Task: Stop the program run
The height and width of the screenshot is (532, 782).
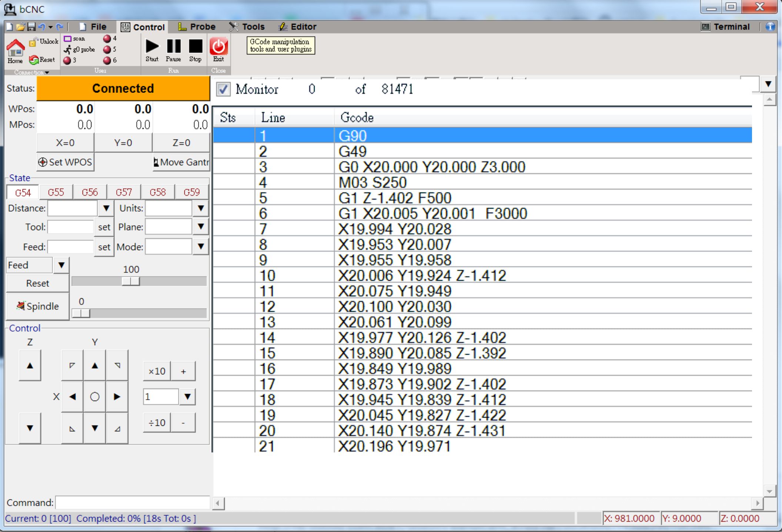Action: [x=195, y=50]
